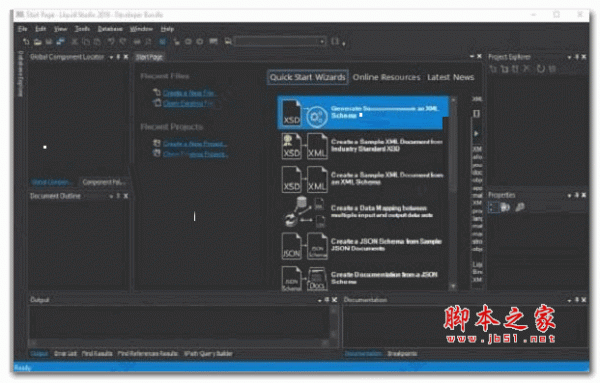Image resolution: width=600 pixels, height=383 pixels.
Task: Open the View menu
Action: pos(60,29)
